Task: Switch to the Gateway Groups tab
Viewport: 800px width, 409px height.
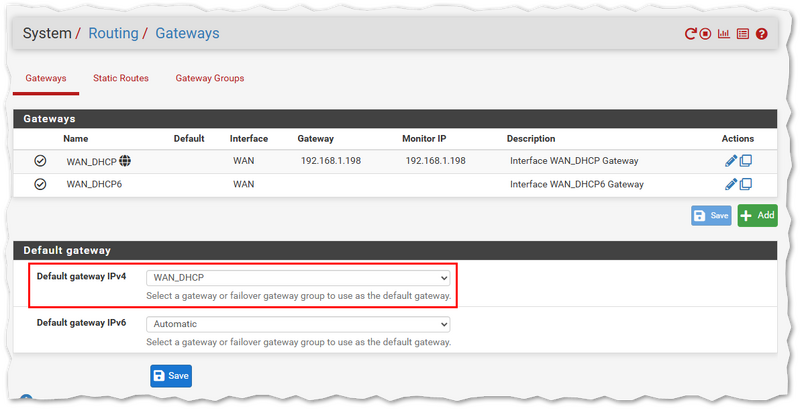Action: click(210, 78)
